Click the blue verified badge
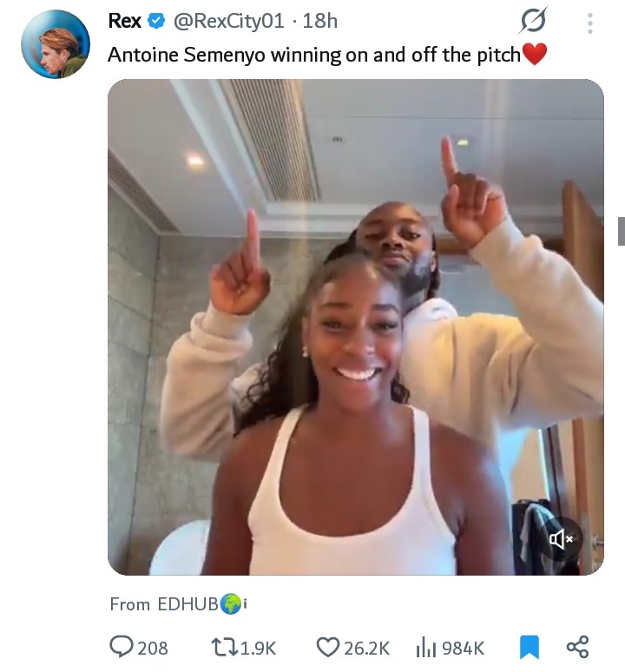Screen dimensions: 625x672 coord(158,21)
